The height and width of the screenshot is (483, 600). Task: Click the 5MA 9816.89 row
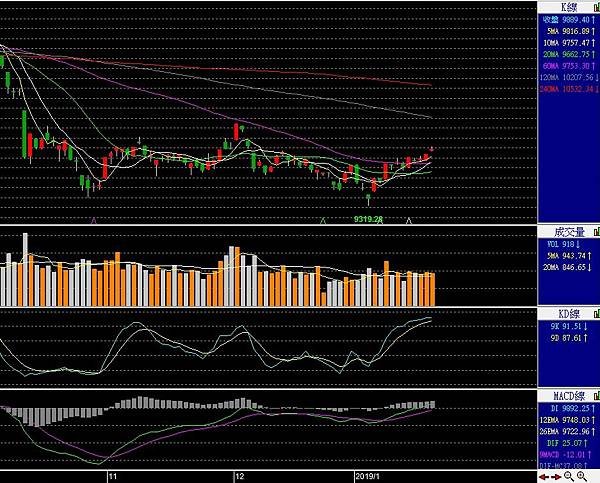pos(571,31)
